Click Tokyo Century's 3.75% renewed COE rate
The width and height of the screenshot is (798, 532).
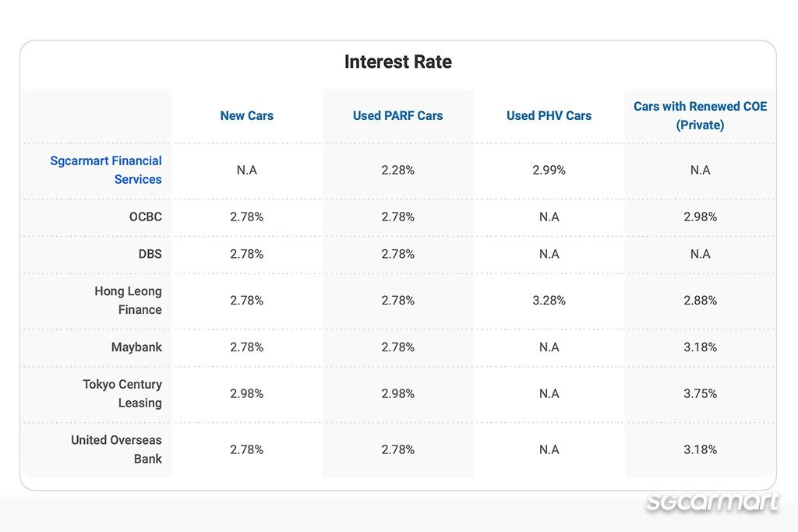point(700,393)
